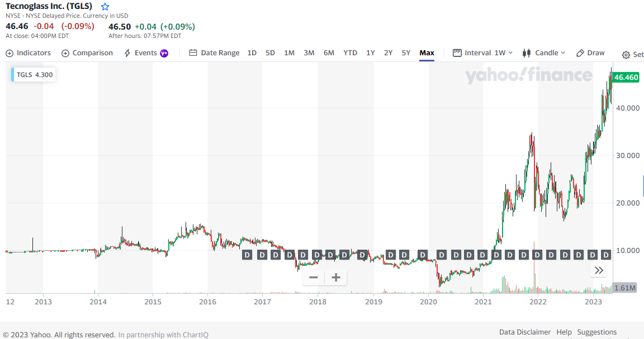Click the purple Y+ premium badge
Viewport: 644px width, 339px height.
(x=164, y=53)
